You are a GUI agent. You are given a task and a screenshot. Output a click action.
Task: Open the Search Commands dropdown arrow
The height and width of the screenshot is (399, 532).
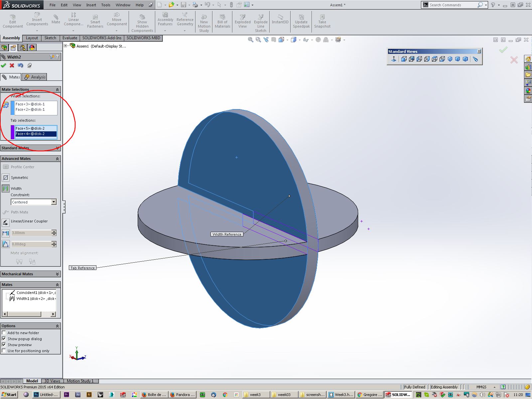coord(486,5)
